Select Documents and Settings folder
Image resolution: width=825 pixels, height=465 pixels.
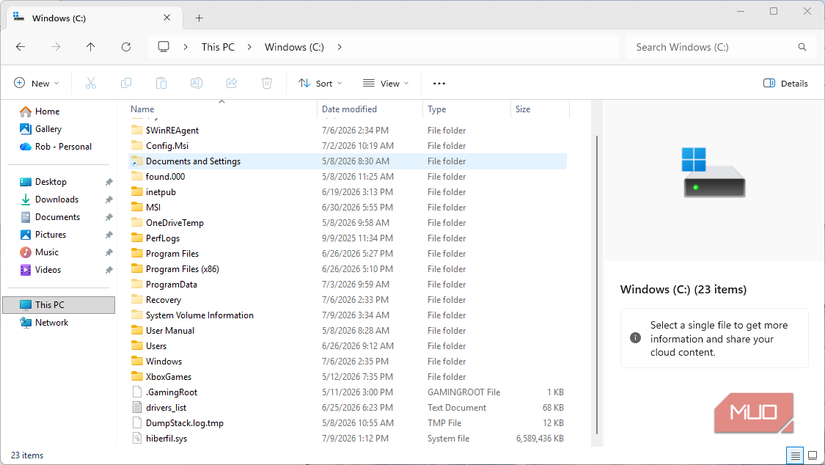(x=347, y=161)
